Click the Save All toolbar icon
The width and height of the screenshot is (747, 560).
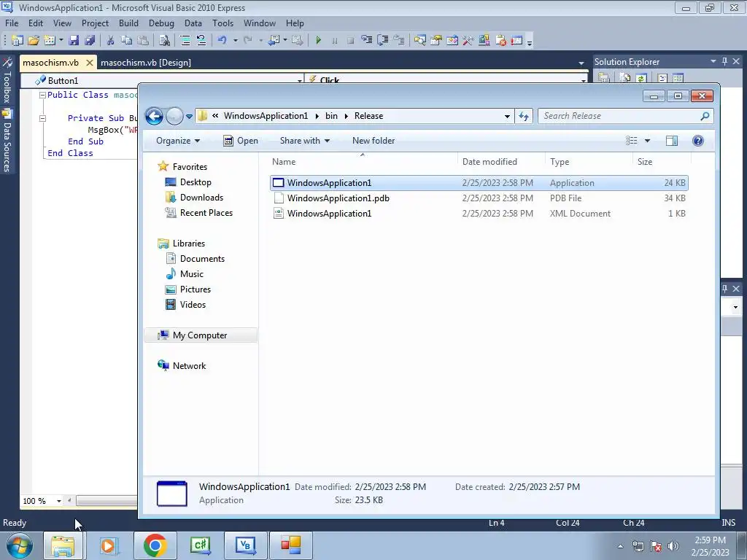coord(90,41)
